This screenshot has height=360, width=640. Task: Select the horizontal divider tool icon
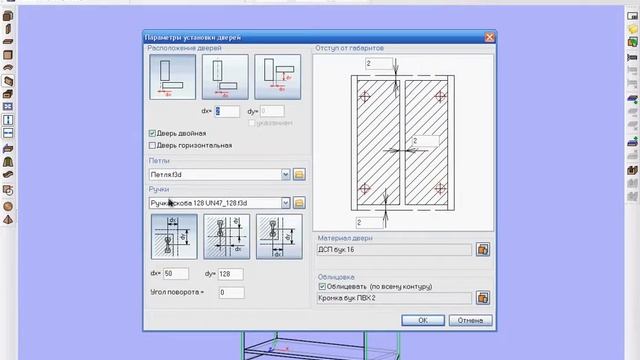[8, 133]
